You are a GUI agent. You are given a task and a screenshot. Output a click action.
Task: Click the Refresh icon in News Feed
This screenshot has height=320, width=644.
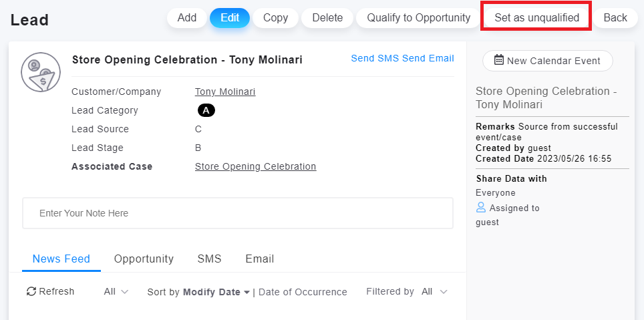coord(31,291)
